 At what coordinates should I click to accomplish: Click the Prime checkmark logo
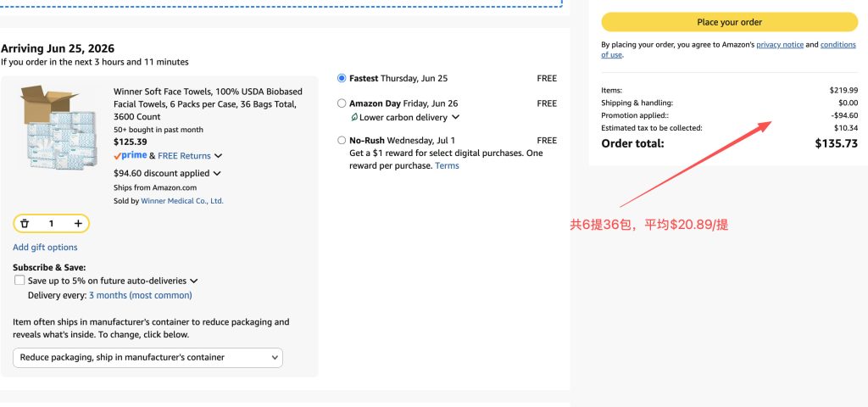(x=130, y=156)
